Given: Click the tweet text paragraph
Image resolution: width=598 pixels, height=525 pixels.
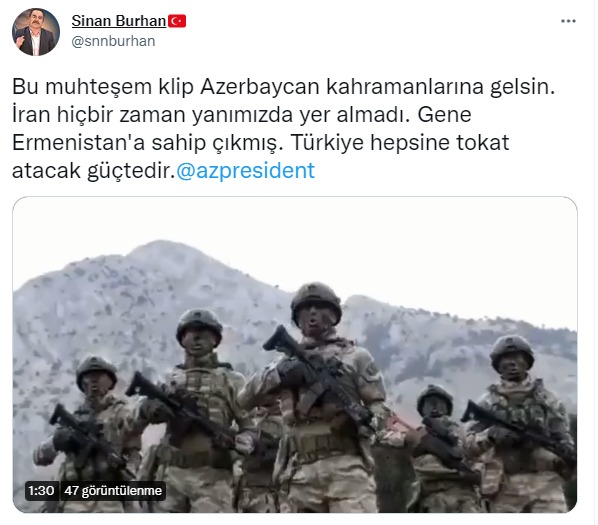Looking at the screenshot, I should point(283,128).
